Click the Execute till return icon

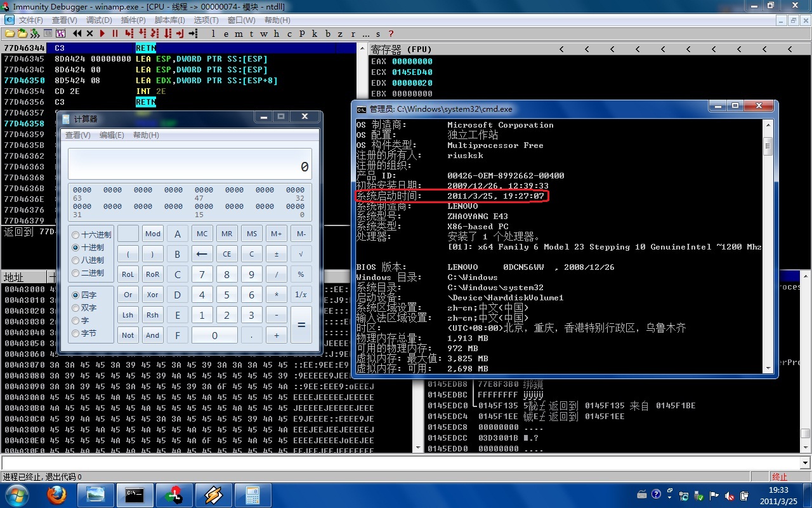pos(180,34)
